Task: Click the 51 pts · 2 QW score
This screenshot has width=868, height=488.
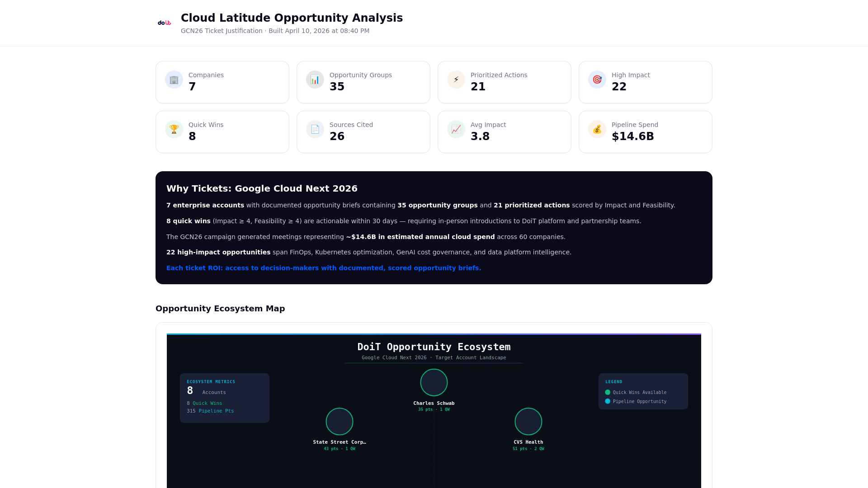Action: click(528, 449)
